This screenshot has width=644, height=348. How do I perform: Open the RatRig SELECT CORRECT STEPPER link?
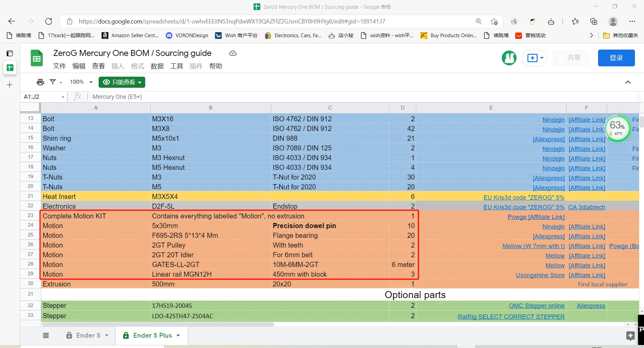point(511,317)
